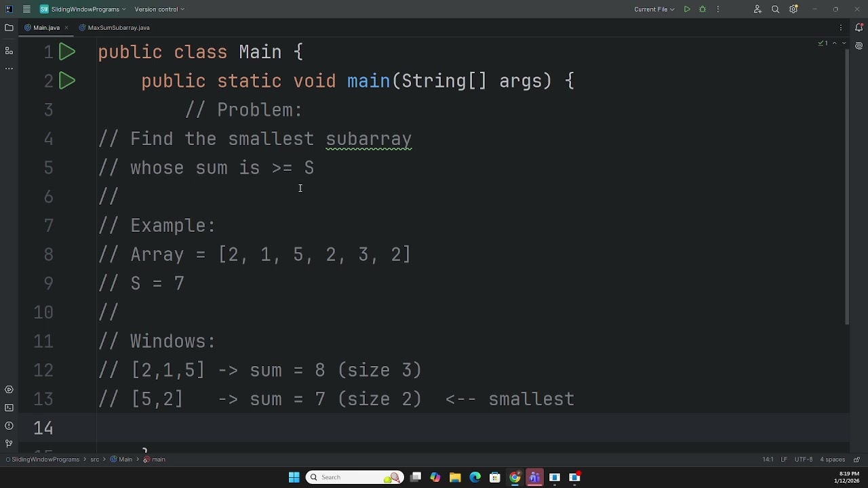Open Services tool window icon in left sidebar
Viewport: 868px width, 488px height.
[x=9, y=390]
